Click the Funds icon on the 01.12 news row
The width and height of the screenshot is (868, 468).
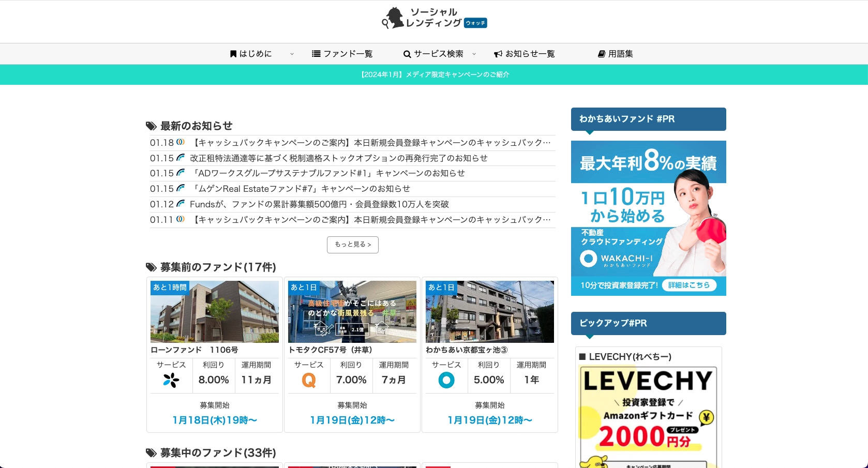pyautogui.click(x=181, y=204)
